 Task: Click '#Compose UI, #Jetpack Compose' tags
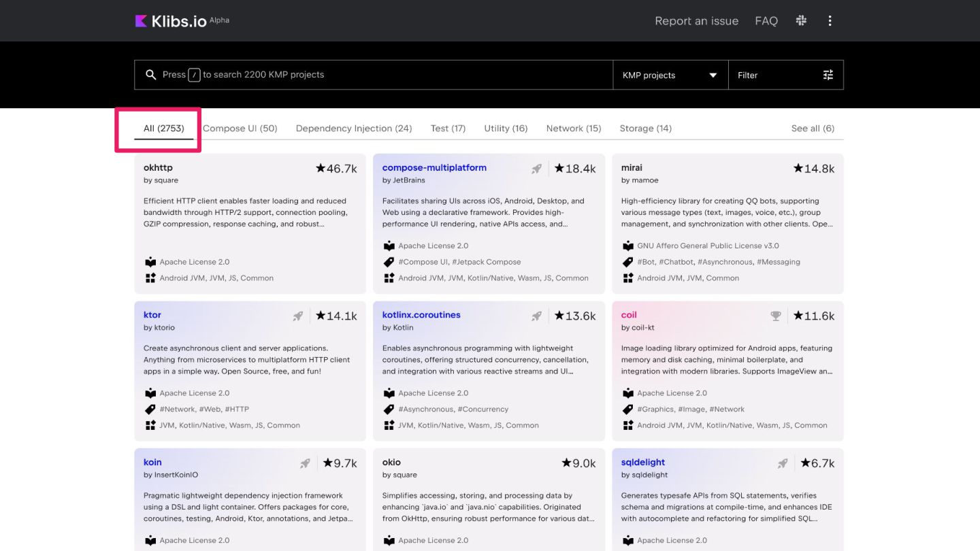pos(459,262)
